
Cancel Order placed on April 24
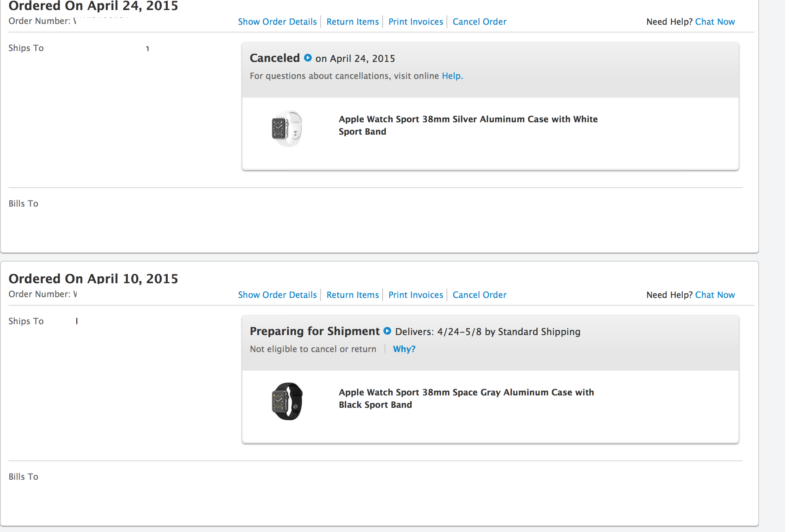[479, 22]
